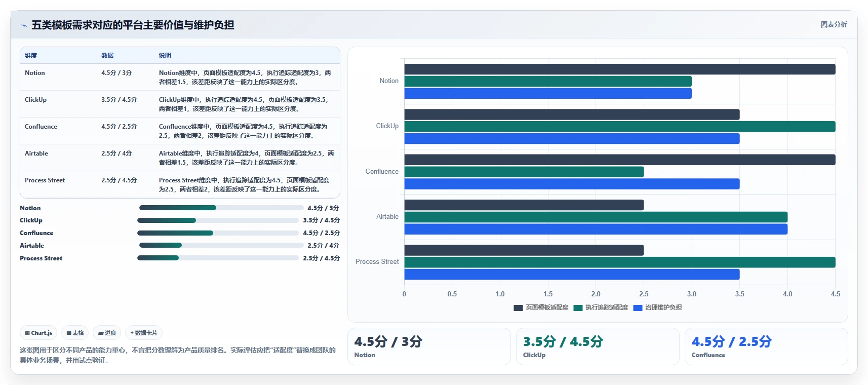Click Confluence's green 执行追踪适配度 chart bar

click(x=524, y=172)
